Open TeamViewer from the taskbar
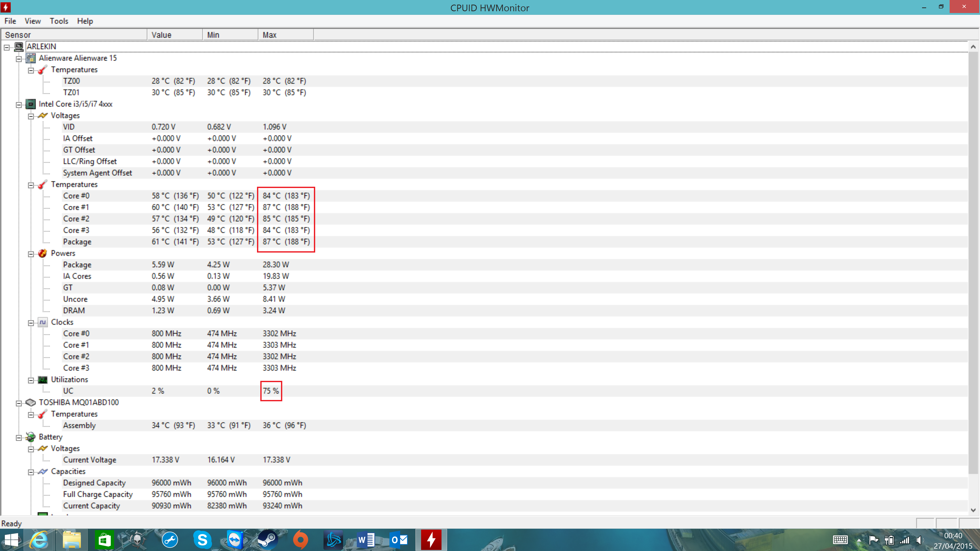 (x=235, y=540)
